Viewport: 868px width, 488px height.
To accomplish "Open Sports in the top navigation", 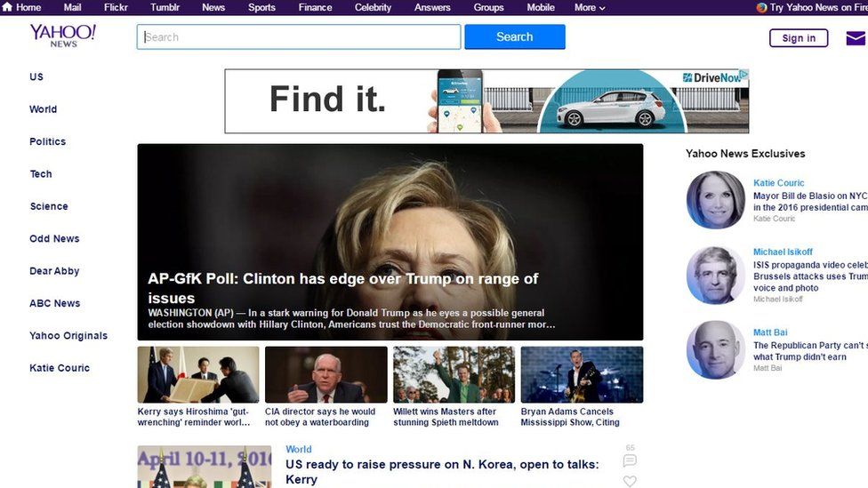I will click(x=261, y=8).
